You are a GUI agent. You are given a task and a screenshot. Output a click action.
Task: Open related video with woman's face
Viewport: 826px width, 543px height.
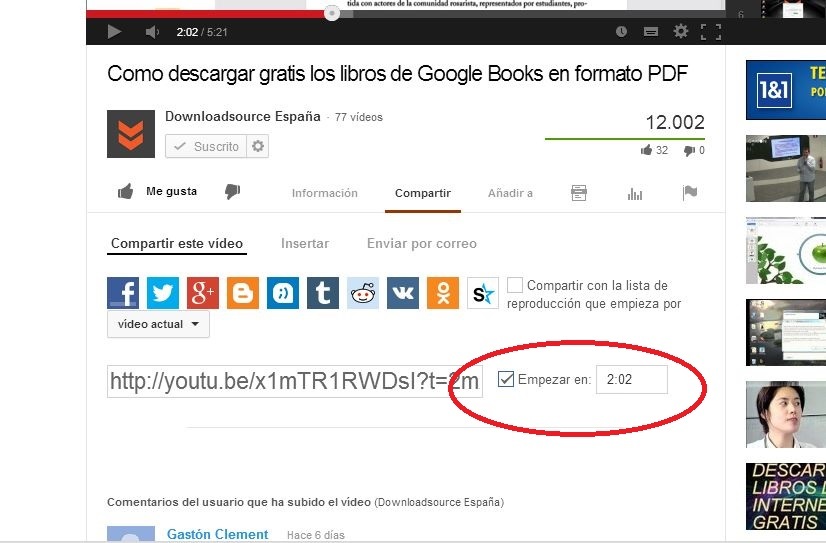pos(786,414)
